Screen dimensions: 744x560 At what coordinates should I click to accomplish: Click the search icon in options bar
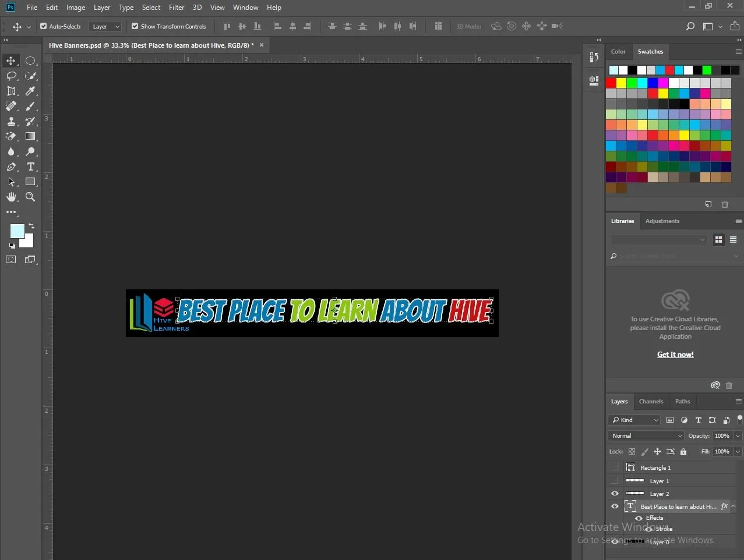pos(690,26)
